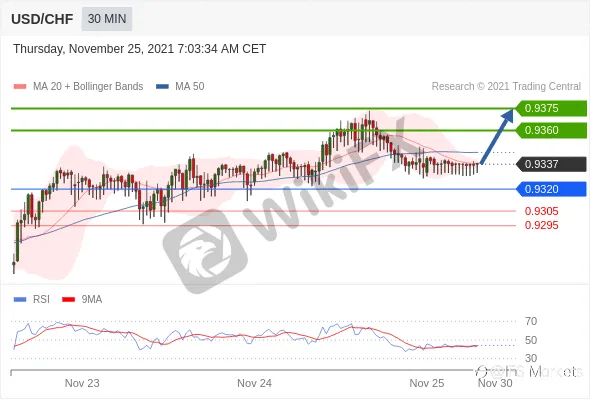Viewport: 590px width, 400px height.
Task: Click the 0.9360 resistance price tag
Action: click(x=551, y=131)
